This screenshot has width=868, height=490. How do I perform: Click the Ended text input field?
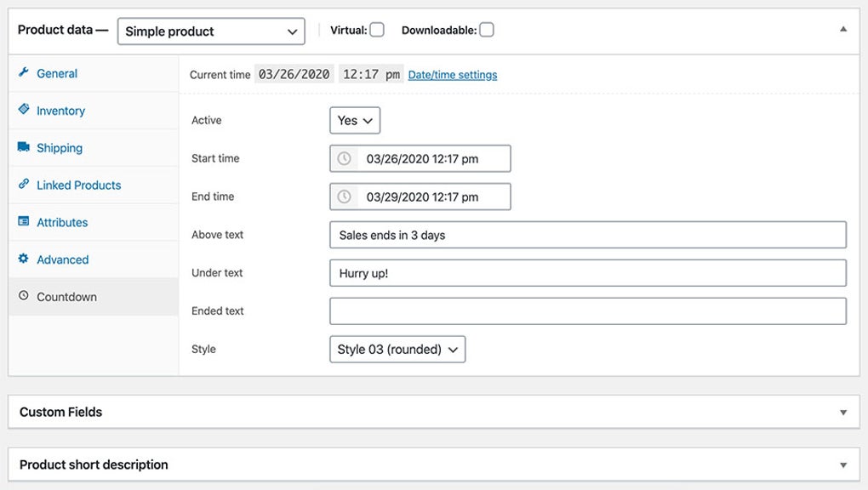pyautogui.click(x=587, y=311)
